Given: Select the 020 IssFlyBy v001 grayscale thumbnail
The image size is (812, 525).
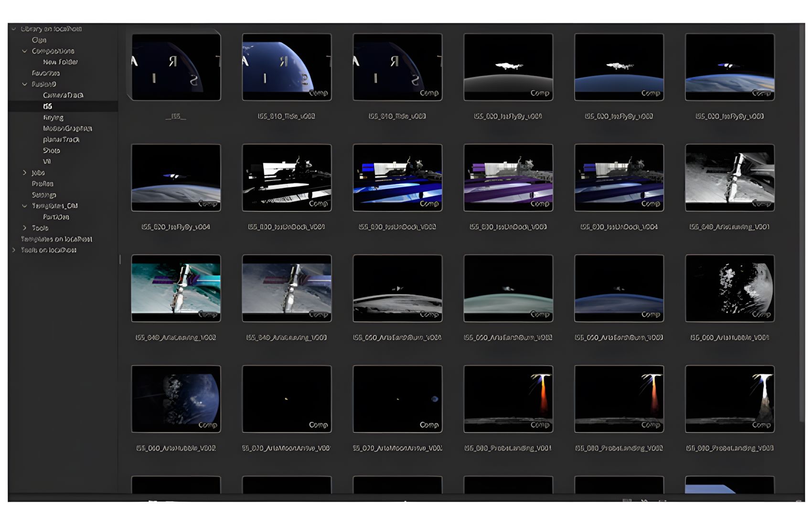Looking at the screenshot, I should pyautogui.click(x=508, y=67).
